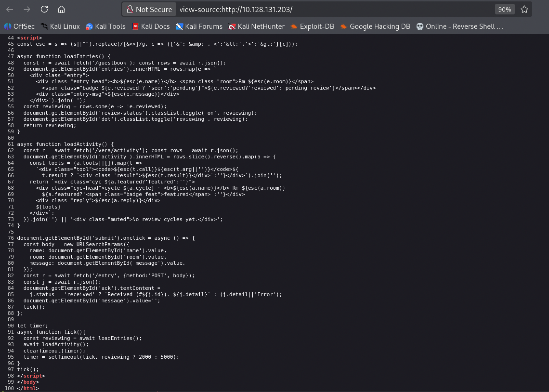The image size is (549, 392).
Task: Click the fetch('/entry', POST) source line
Action: [x=109, y=276]
